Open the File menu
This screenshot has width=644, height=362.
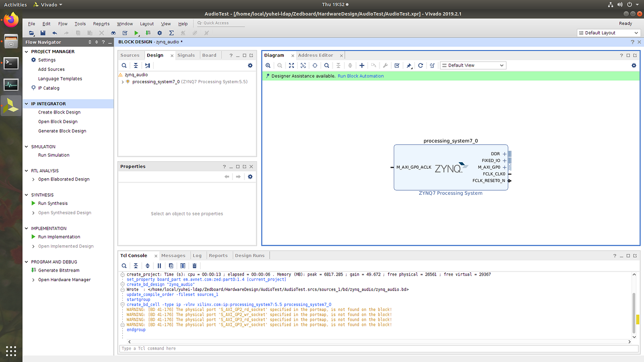point(32,24)
